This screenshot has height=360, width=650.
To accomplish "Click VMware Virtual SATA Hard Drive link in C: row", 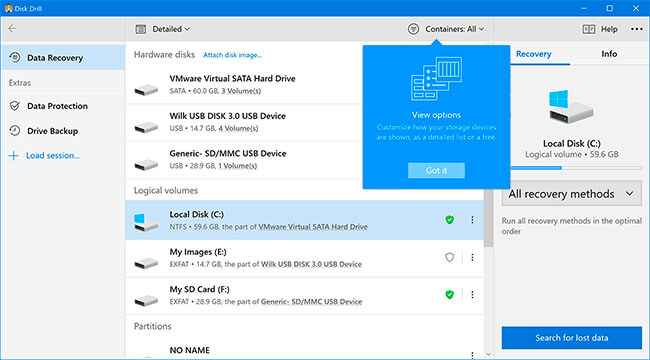I will (313, 227).
